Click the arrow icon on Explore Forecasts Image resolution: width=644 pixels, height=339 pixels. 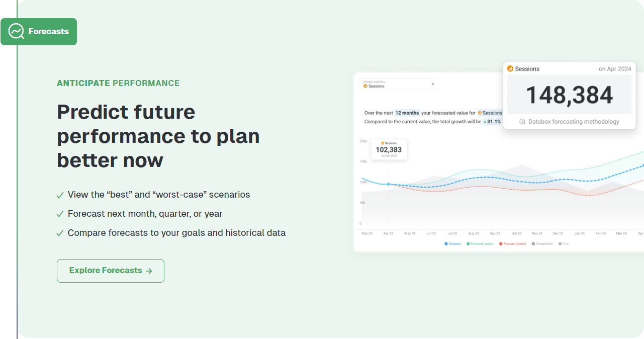(149, 271)
